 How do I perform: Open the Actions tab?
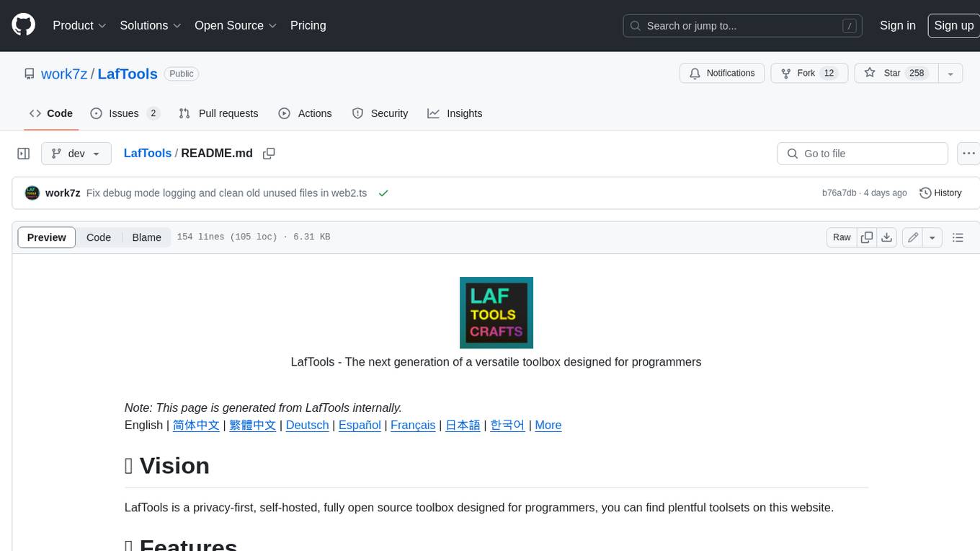305,113
